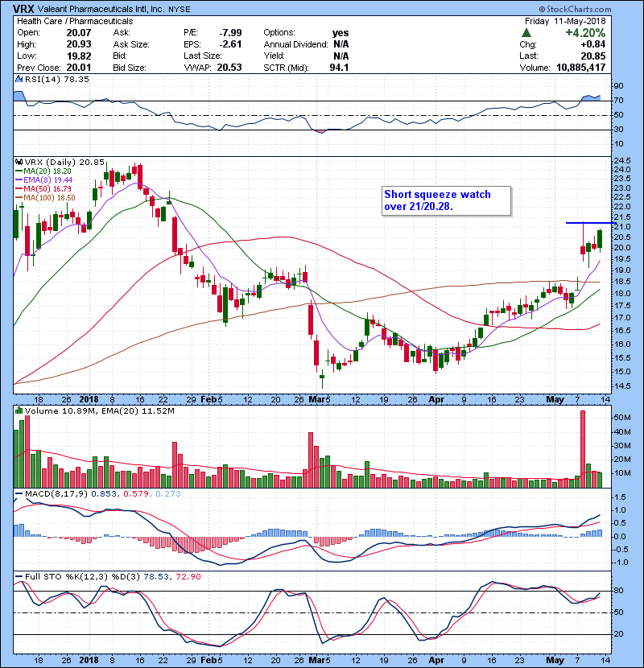The image size is (644, 668).
Task: Select the VRX ticker symbol in the header
Action: pyautogui.click(x=23, y=9)
